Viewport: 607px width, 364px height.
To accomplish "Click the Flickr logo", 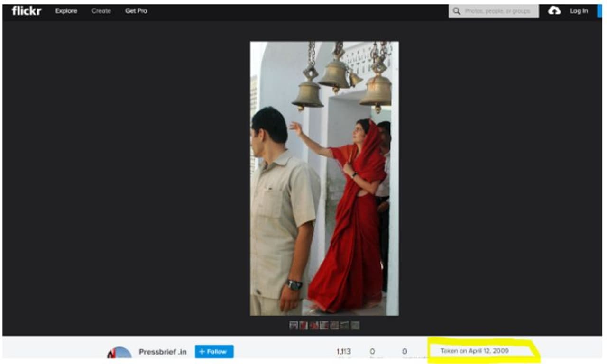I will click(27, 11).
